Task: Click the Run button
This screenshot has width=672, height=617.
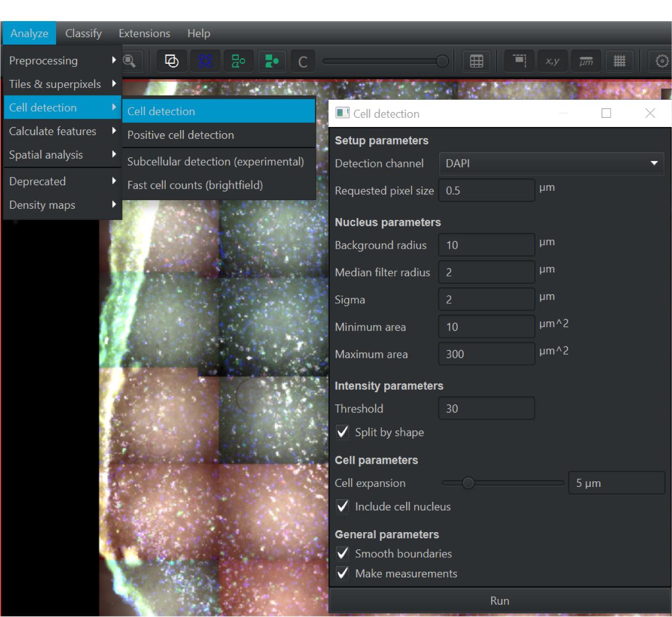Action: click(499, 601)
